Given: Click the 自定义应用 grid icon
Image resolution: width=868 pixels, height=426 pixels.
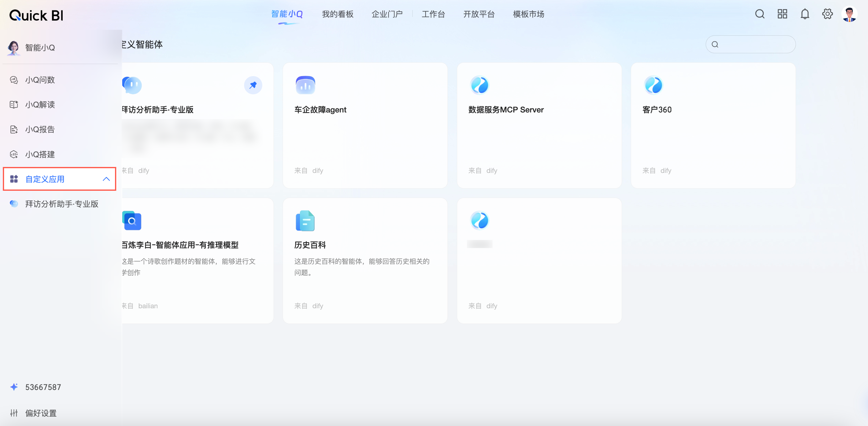Looking at the screenshot, I should (x=14, y=179).
